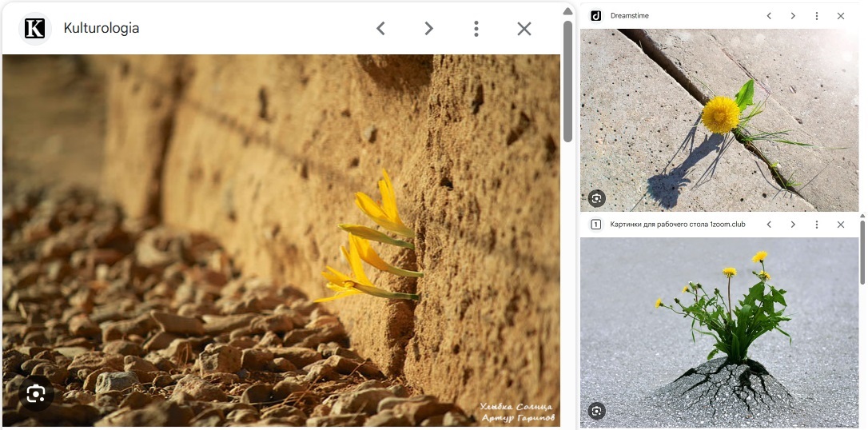Show next image in Dreamstime panel
The height and width of the screenshot is (430, 868).
click(793, 16)
